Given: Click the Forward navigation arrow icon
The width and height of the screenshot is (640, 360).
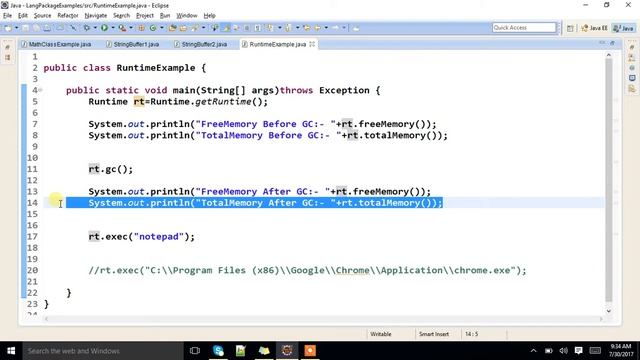Looking at the screenshot, I should click(x=335, y=28).
